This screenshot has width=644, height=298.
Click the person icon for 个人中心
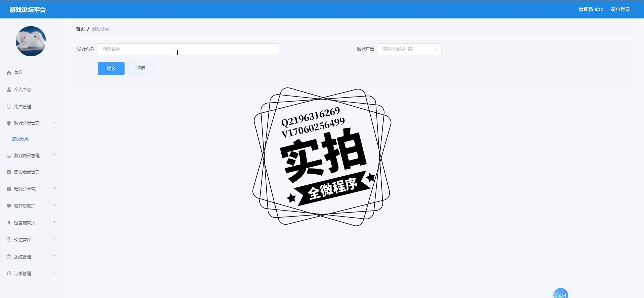click(9, 90)
